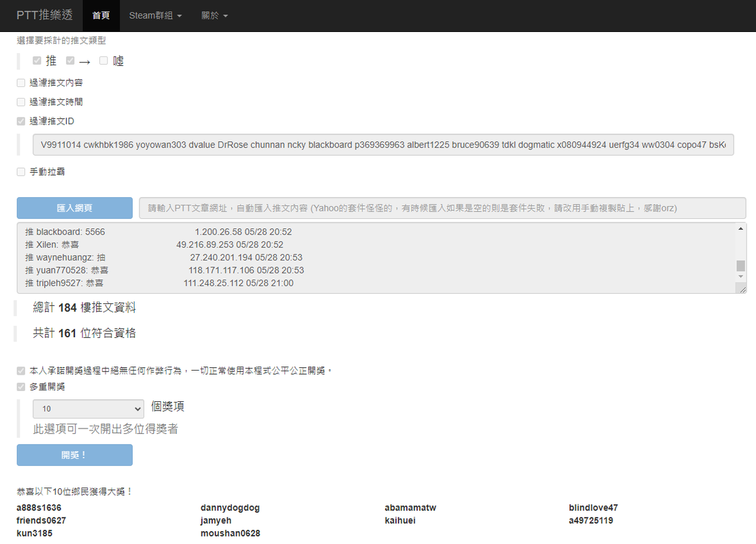
Task: Toggle the 多重開獎 checkbox
Action: [20, 387]
